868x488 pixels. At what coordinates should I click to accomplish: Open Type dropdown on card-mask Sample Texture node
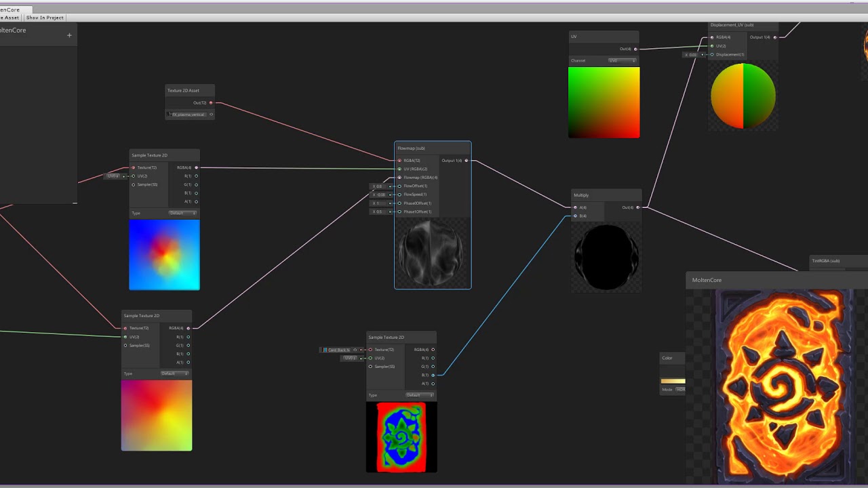coord(420,395)
